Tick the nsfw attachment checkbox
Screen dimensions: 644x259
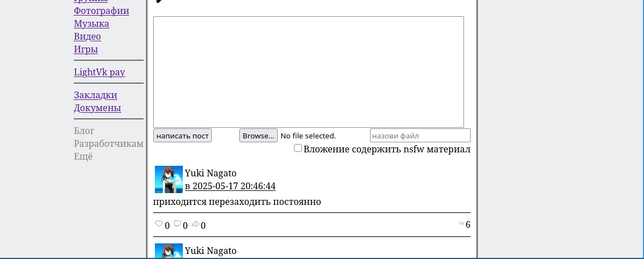(298, 148)
